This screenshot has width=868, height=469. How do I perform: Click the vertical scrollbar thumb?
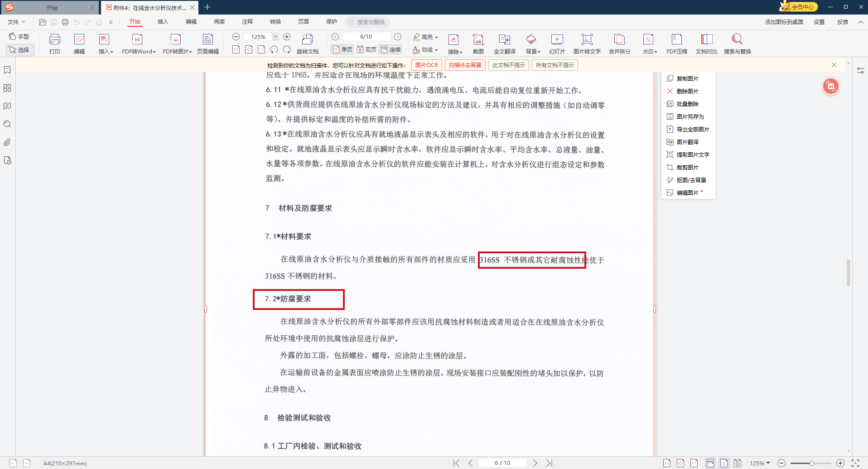848,272
